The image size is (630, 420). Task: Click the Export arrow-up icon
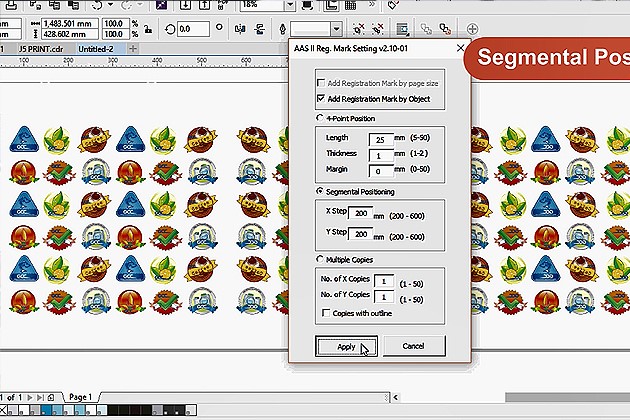[x=205, y=5]
